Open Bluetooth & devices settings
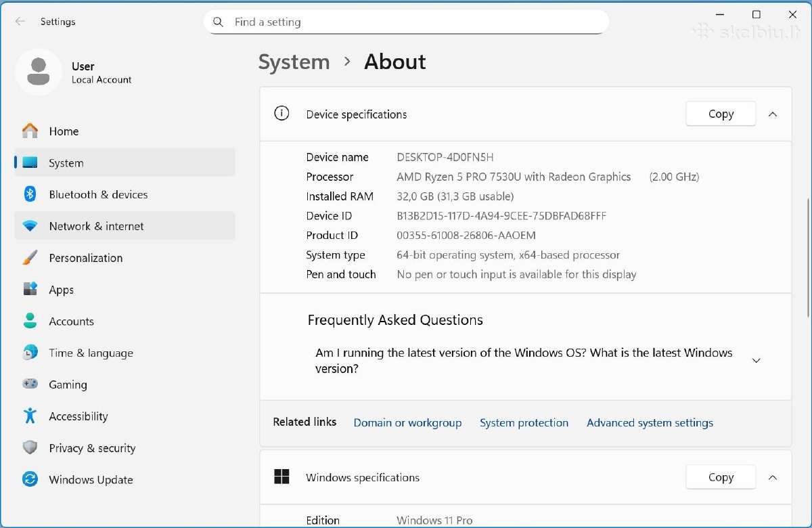This screenshot has width=812, height=528. point(125,194)
